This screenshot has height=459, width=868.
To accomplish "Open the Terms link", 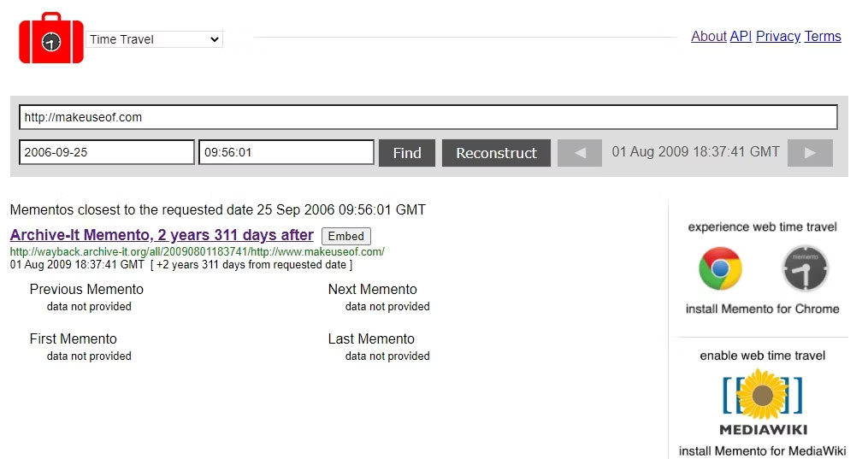I will (823, 37).
